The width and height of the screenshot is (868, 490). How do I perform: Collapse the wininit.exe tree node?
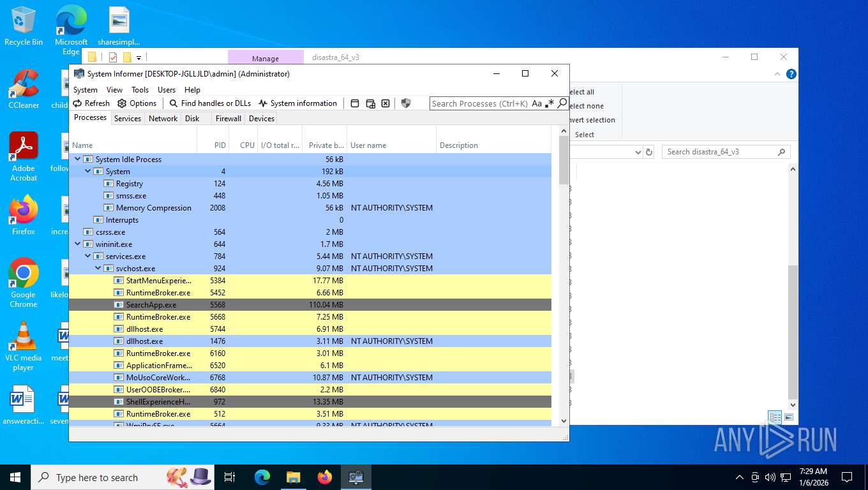coord(78,244)
